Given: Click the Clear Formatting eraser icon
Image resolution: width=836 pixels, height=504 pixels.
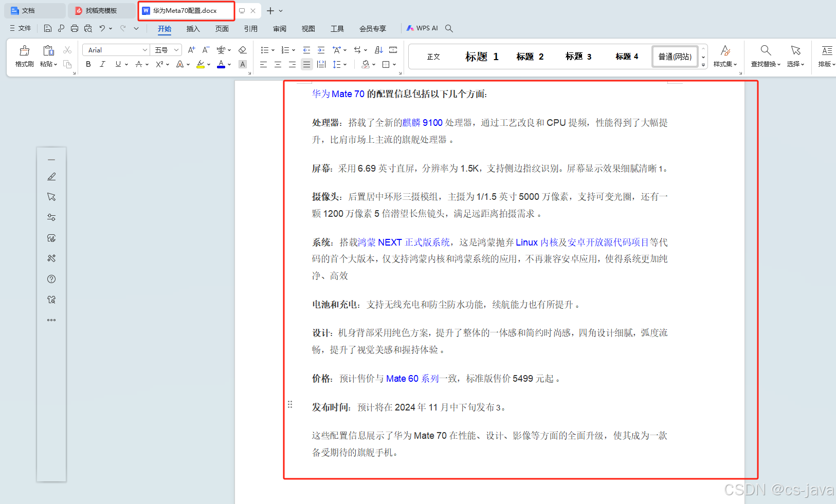Looking at the screenshot, I should point(243,50).
